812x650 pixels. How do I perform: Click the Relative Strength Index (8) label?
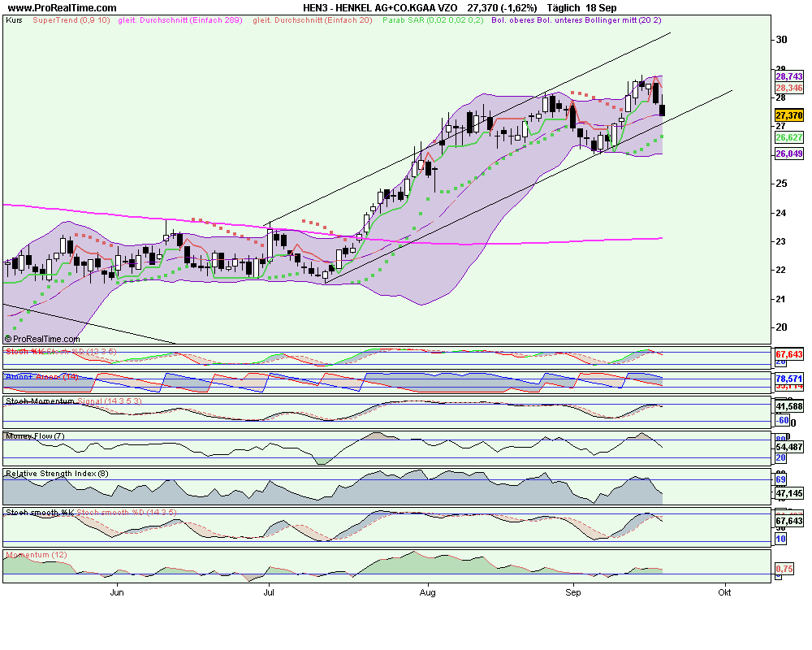pos(56,472)
